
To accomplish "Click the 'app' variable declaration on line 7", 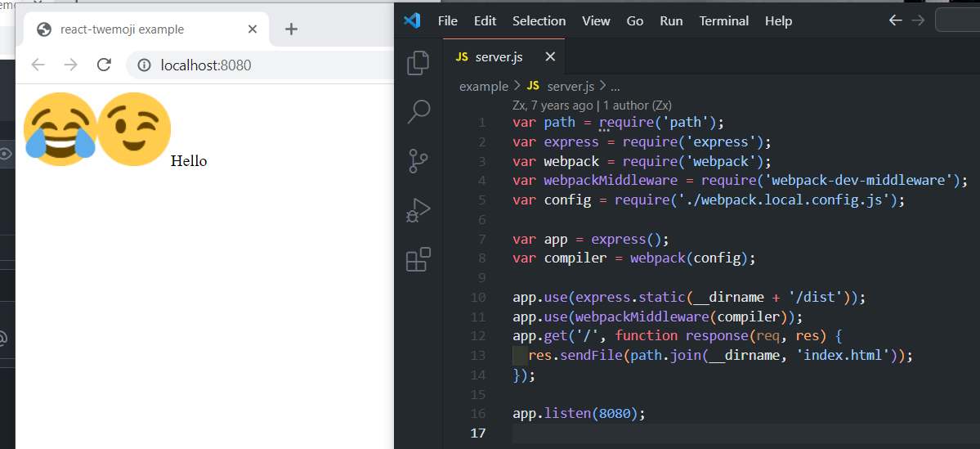I will 556,239.
